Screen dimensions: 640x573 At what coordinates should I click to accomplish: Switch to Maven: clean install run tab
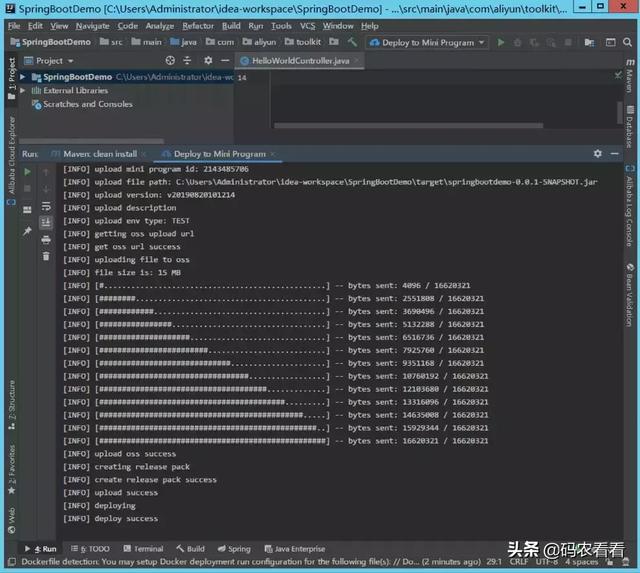pos(100,154)
